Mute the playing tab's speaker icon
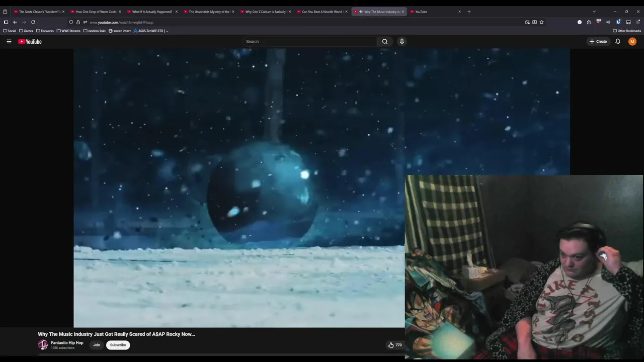Image resolution: width=644 pixels, height=362 pixels. (x=361, y=12)
